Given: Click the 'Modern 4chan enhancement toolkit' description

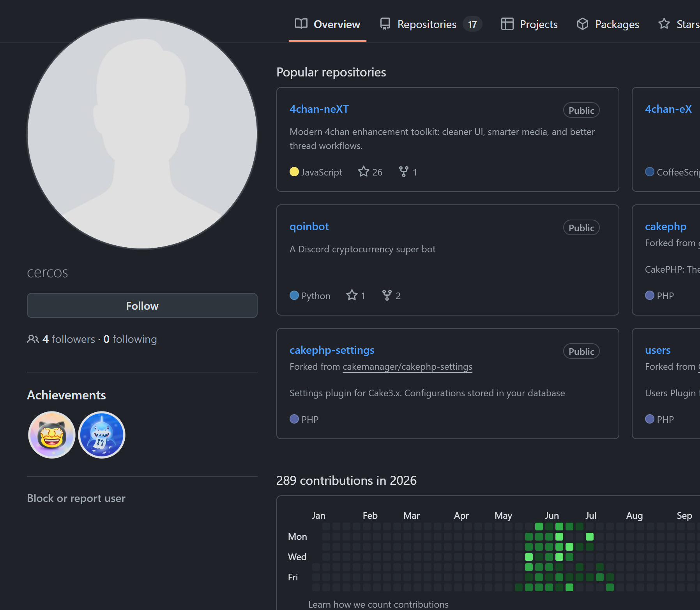Looking at the screenshot, I should click(x=442, y=139).
